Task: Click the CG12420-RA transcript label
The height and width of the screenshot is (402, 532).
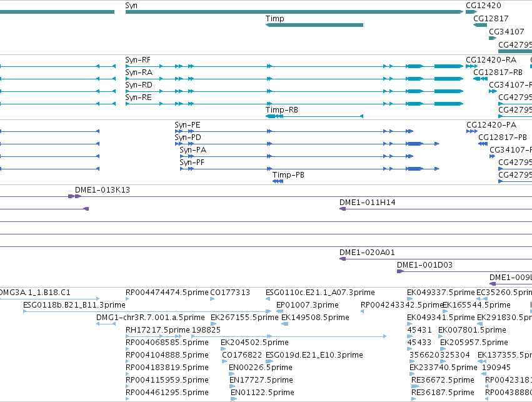Action: [x=491, y=60]
